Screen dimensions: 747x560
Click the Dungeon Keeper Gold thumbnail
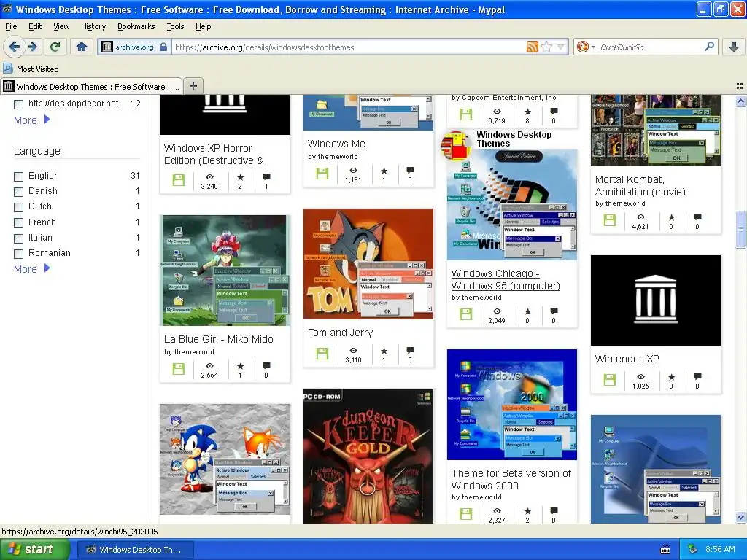pyautogui.click(x=368, y=456)
